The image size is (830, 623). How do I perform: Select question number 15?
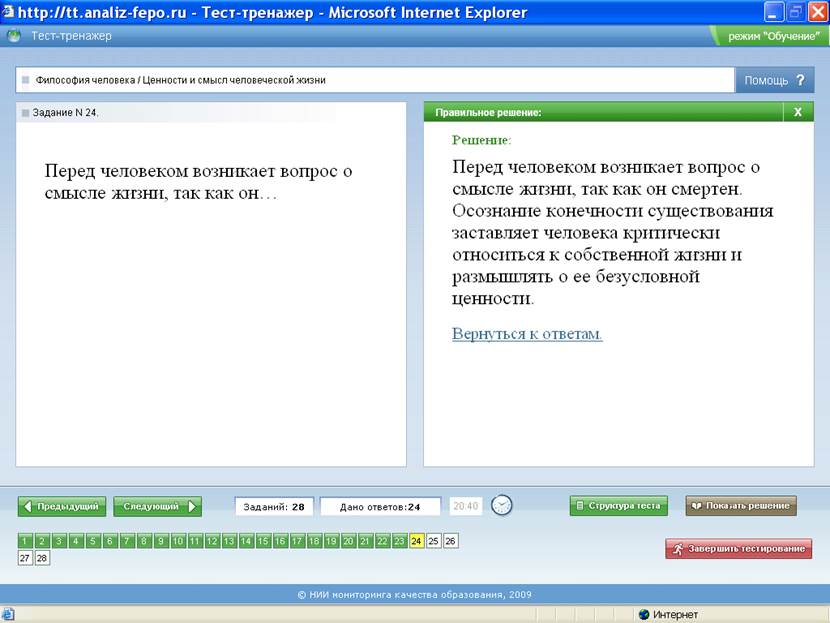263,541
